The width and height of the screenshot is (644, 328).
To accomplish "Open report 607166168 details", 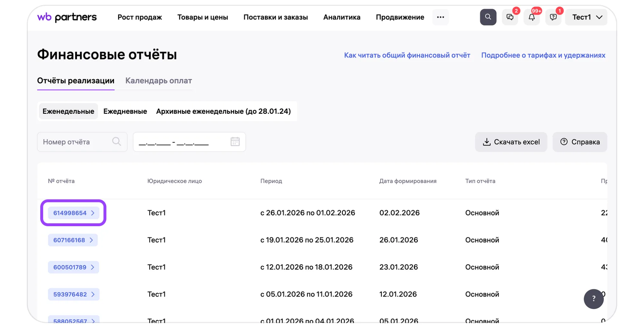I will point(73,240).
